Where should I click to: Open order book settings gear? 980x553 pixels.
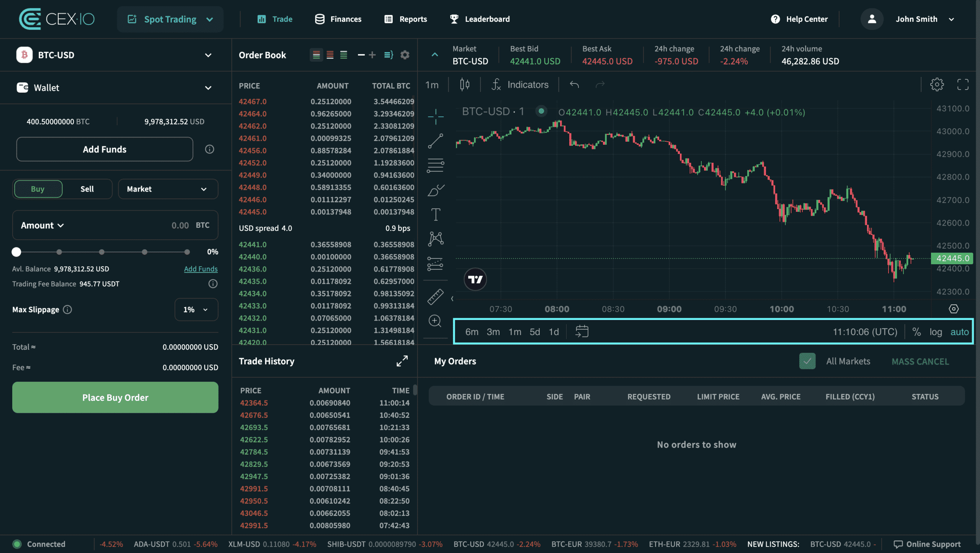tap(405, 55)
